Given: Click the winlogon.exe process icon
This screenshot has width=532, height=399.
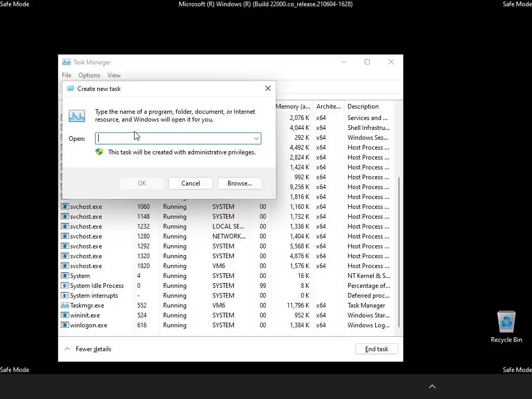Looking at the screenshot, I should (x=65, y=325).
